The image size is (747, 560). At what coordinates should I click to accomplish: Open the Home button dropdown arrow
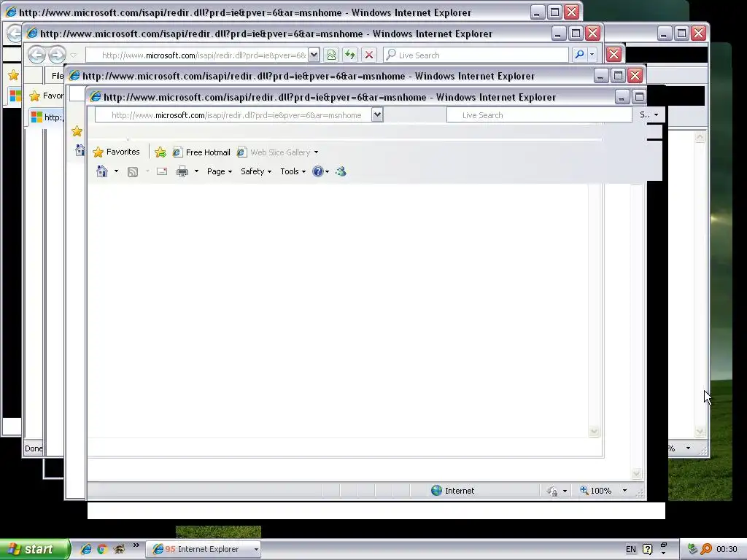(x=116, y=171)
